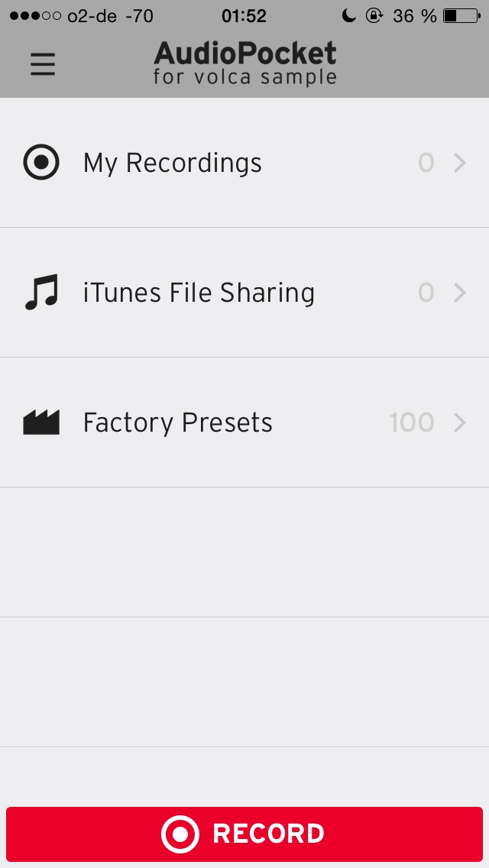Open the hamburger menu
Image resolution: width=489 pixels, height=868 pixels.
[x=43, y=64]
